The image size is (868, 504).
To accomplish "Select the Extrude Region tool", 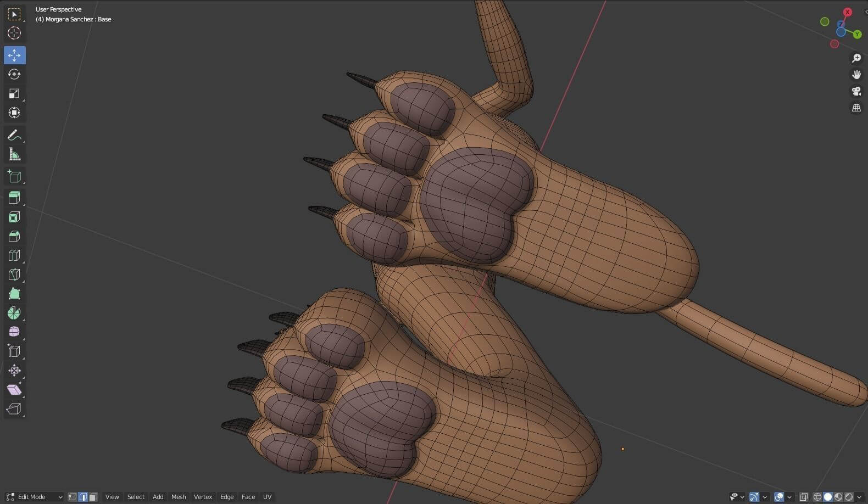I will point(14,197).
